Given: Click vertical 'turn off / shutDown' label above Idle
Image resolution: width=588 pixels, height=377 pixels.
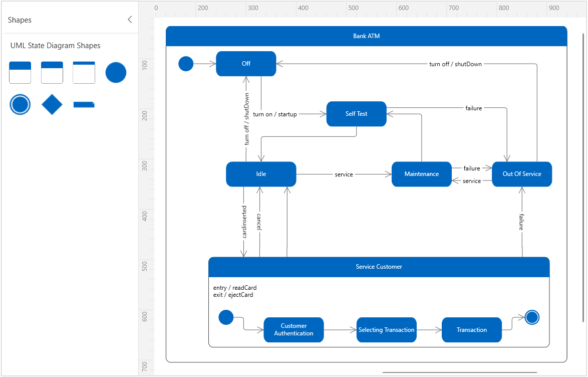Looking at the screenshot, I should tap(246, 119).
